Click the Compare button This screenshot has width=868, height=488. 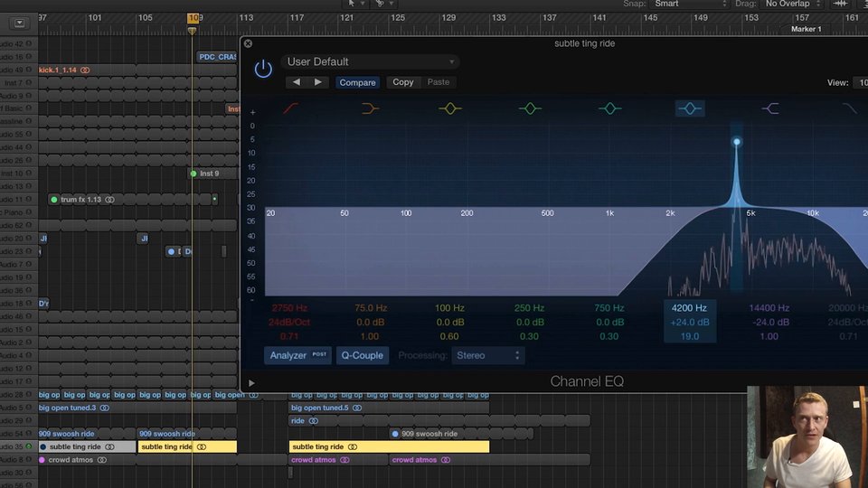(357, 82)
